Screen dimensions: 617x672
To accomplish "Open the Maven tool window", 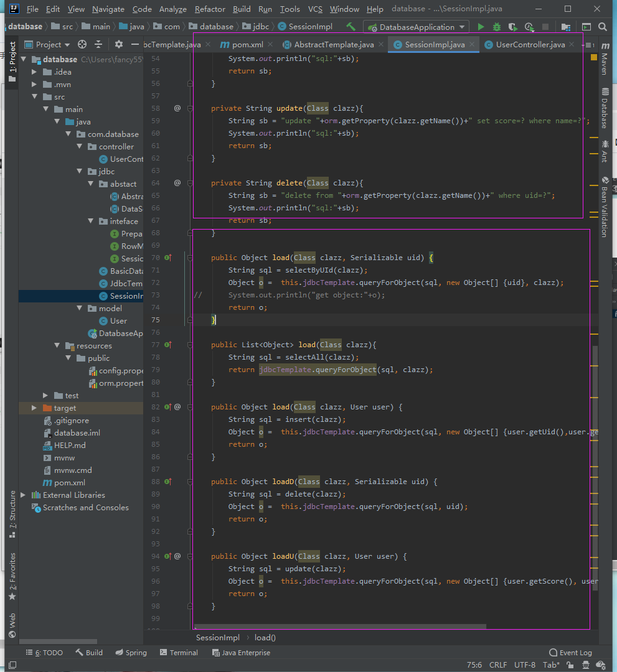I will click(605, 59).
